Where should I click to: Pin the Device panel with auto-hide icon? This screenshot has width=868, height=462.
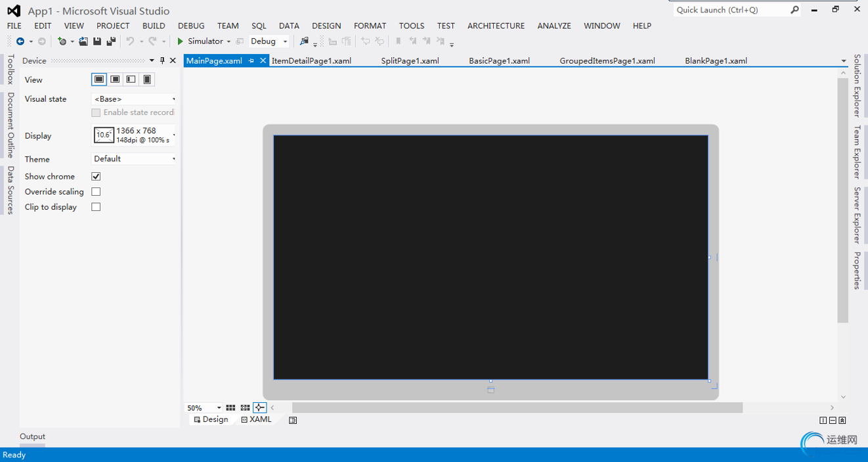(x=162, y=60)
